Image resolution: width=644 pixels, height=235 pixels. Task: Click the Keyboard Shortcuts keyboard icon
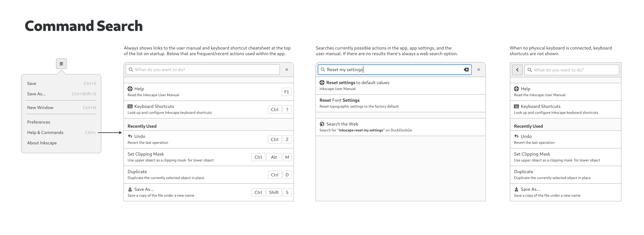tap(130, 106)
